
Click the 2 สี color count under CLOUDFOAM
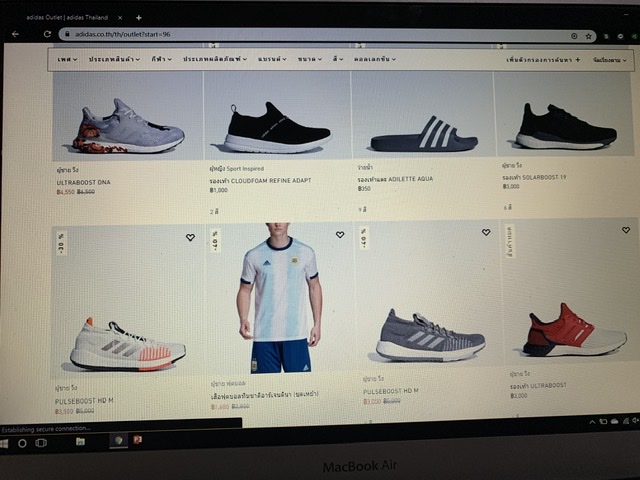tap(214, 212)
